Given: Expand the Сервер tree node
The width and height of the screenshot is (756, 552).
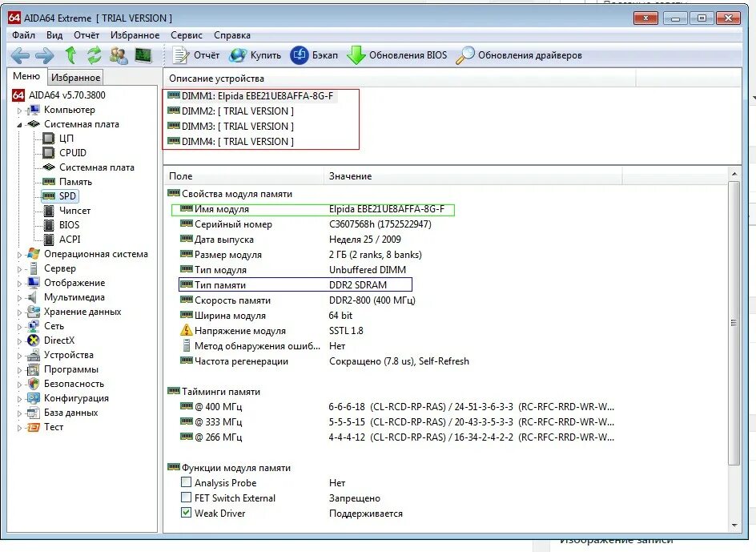Looking at the screenshot, I should (19, 269).
